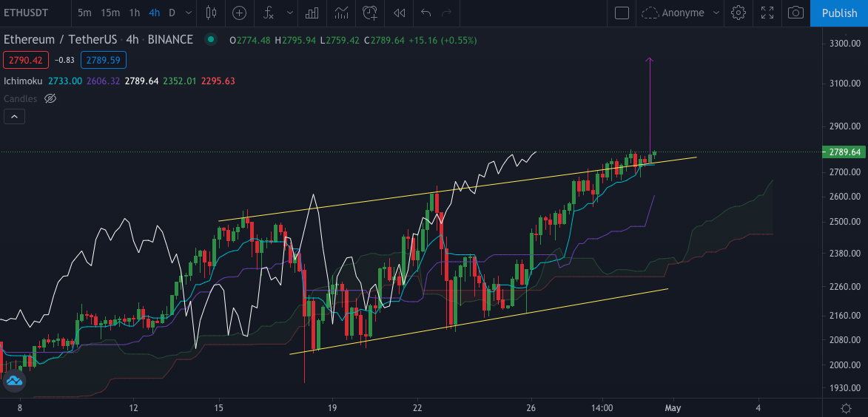Open the fx indicators menu
This screenshot has height=417, width=868.
269,13
